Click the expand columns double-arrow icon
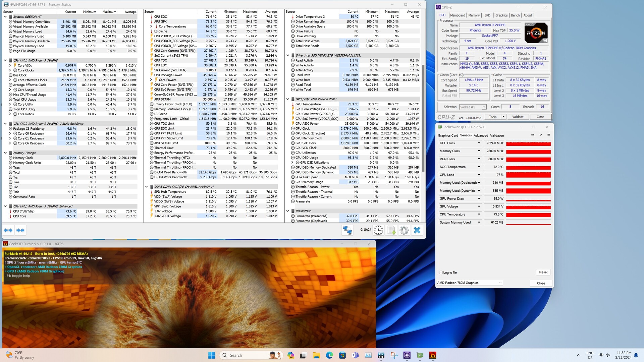The image size is (644, 362). point(8,230)
